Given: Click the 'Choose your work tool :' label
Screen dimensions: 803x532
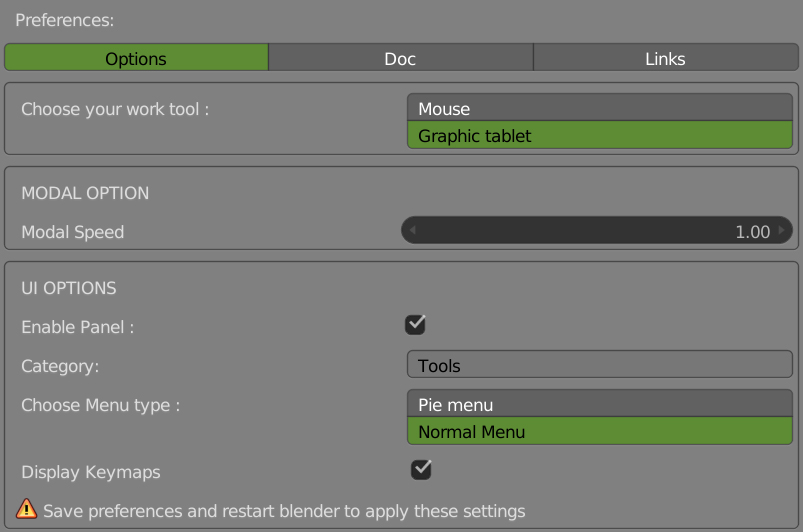Looking at the screenshot, I should 115,109.
